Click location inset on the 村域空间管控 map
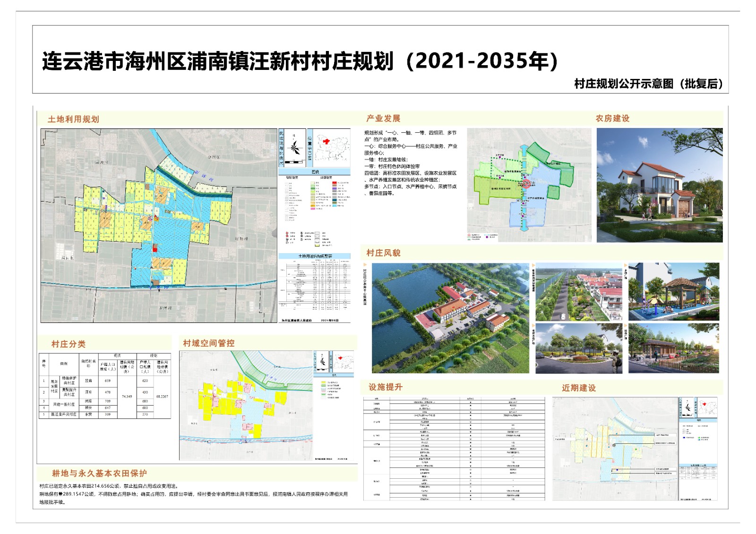Screen dimensions: 756x534 pyautogui.click(x=344, y=362)
